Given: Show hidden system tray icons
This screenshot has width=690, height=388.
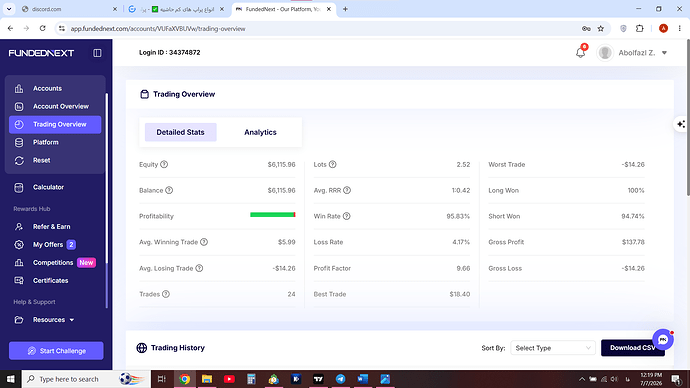Looking at the screenshot, I should [582, 379].
